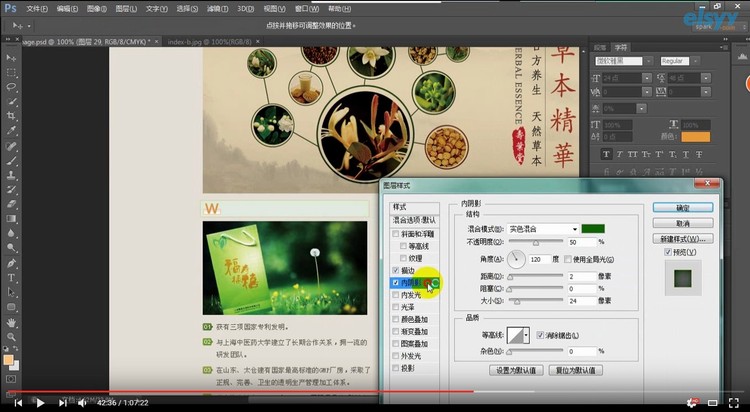The height and width of the screenshot is (412, 750).
Task: Open the font size dropdown arrow
Action: click(647, 78)
